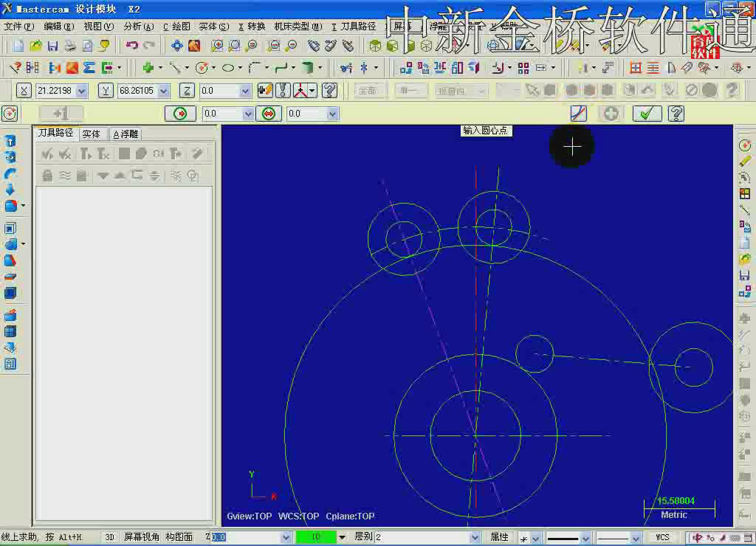Expand the X coordinate dropdown
756x546 pixels.
[81, 91]
